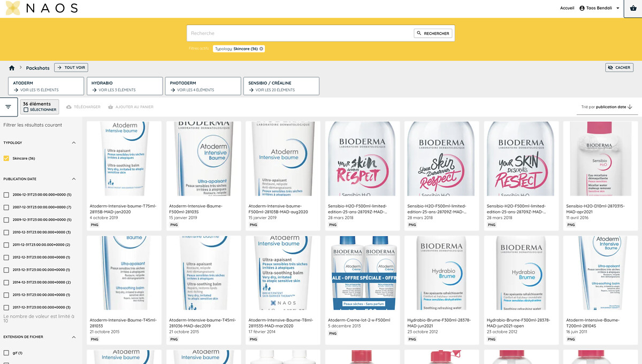Screen dimensions: 642x364
Task: Check the 2015-12-31 publication date filter
Action: tap(6, 295)
